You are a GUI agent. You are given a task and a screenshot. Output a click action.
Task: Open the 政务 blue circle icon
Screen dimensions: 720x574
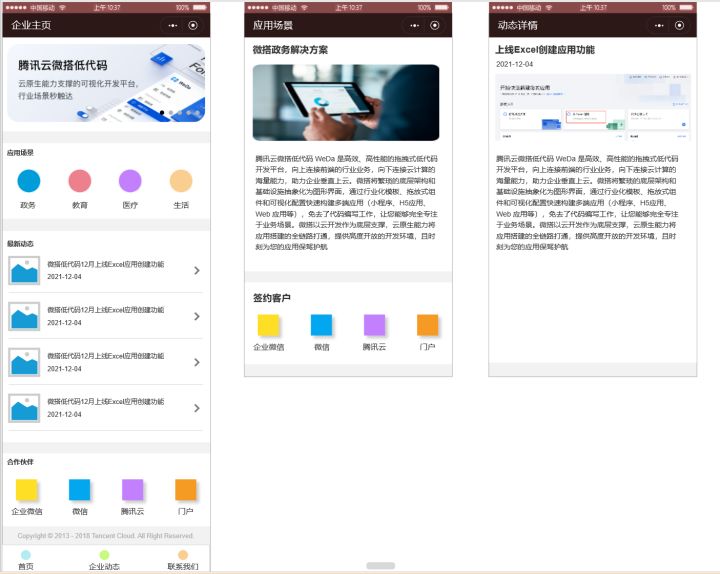[x=28, y=180]
